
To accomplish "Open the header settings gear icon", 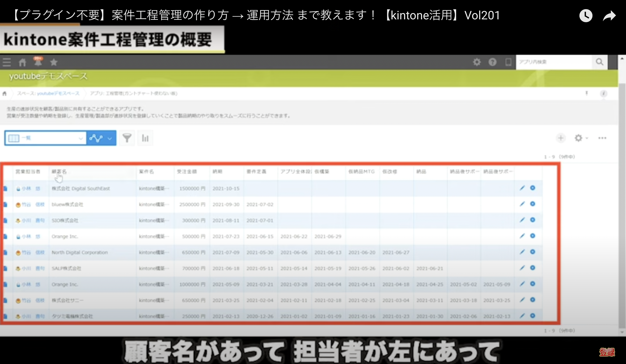I will (x=476, y=62).
